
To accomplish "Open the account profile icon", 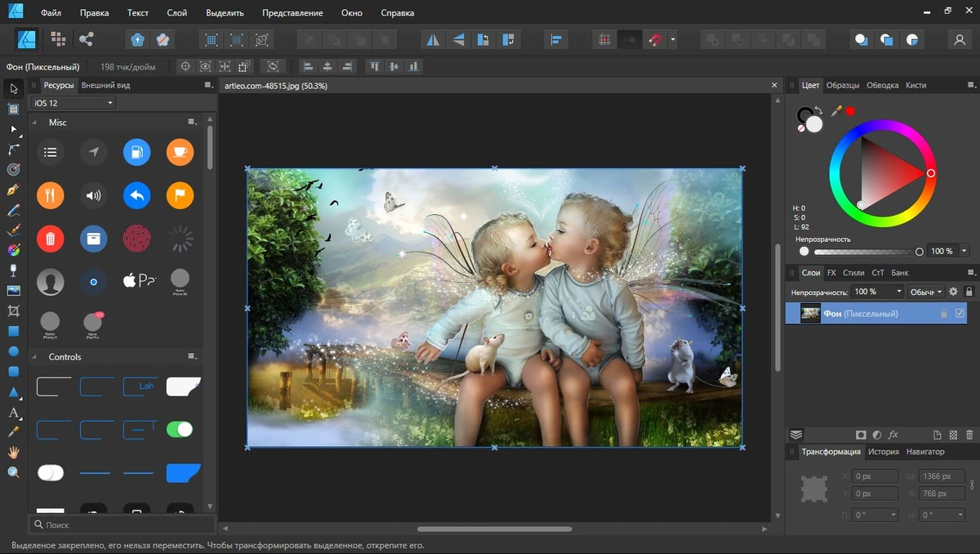I will pyautogui.click(x=960, y=38).
